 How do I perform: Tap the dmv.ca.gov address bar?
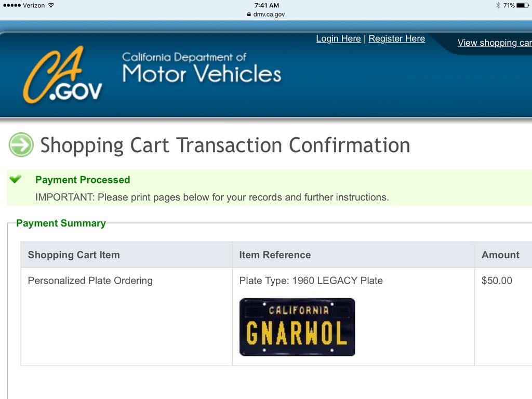266,14
